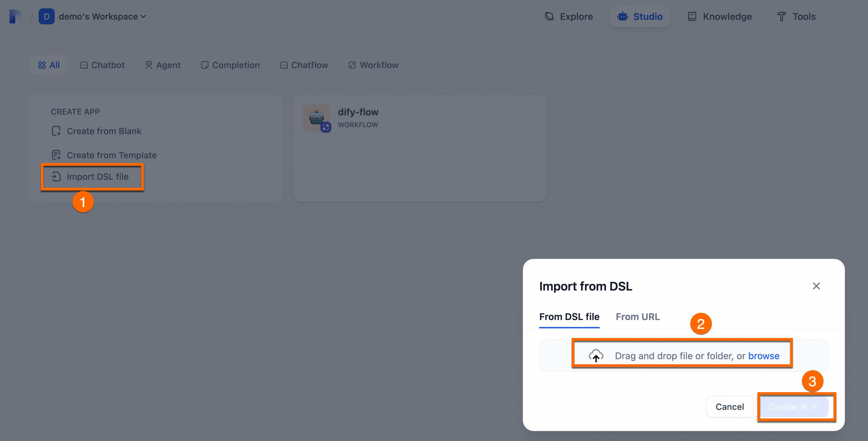Go to the Explore section
Viewport: 868px width, 441px height.
click(x=569, y=16)
